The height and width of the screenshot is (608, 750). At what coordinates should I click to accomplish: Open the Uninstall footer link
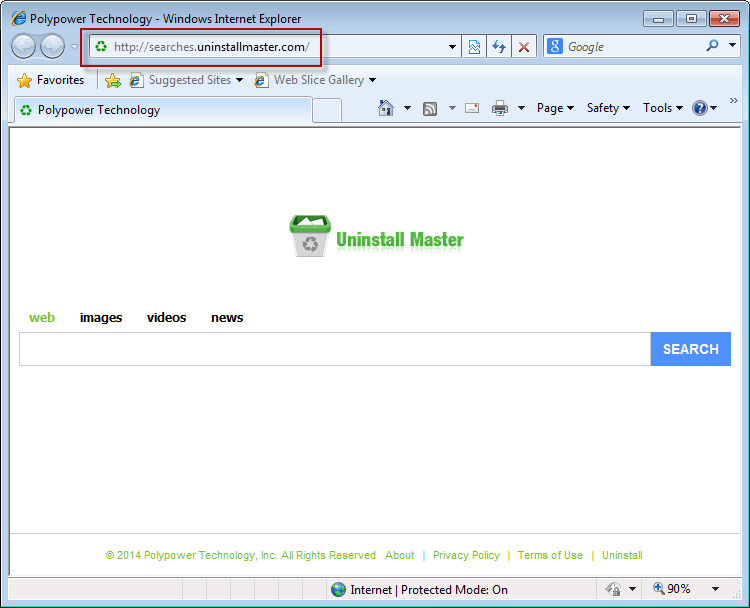(x=622, y=555)
